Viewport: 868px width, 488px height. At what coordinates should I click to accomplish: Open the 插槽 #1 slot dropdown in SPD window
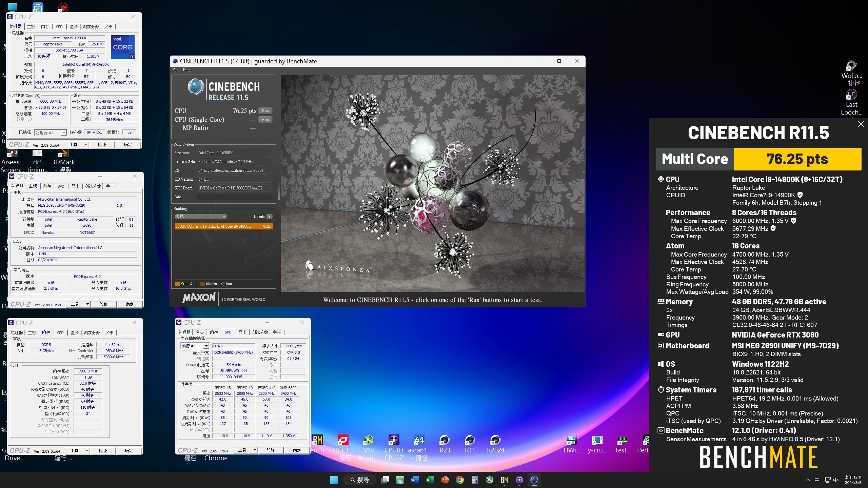tap(206, 346)
